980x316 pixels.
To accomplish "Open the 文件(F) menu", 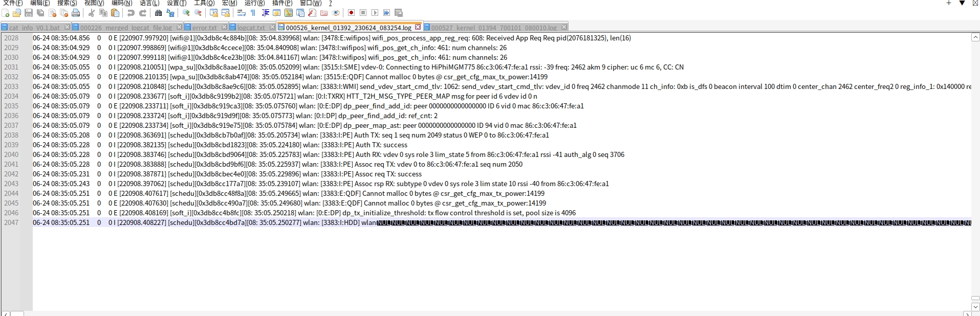I will click(x=13, y=3).
